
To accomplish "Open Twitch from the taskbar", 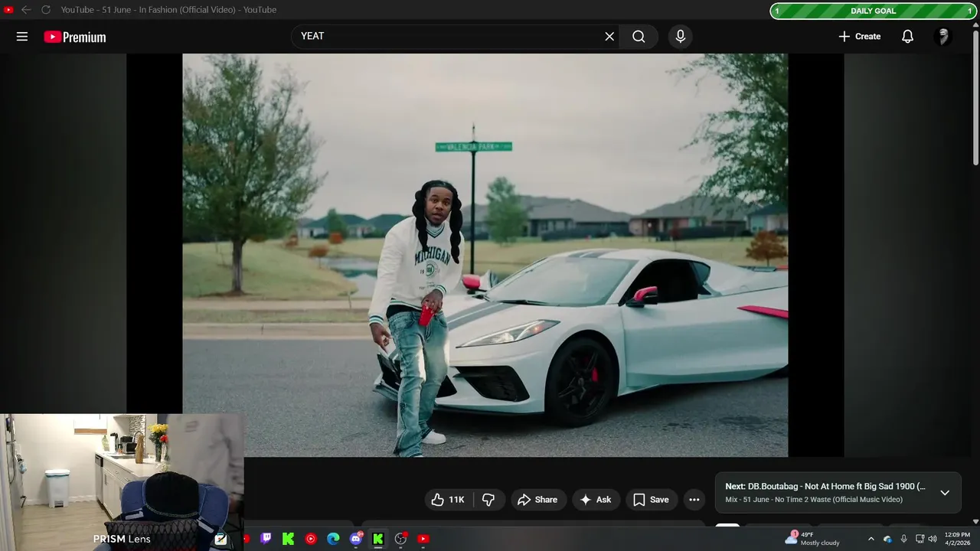I will click(x=266, y=539).
